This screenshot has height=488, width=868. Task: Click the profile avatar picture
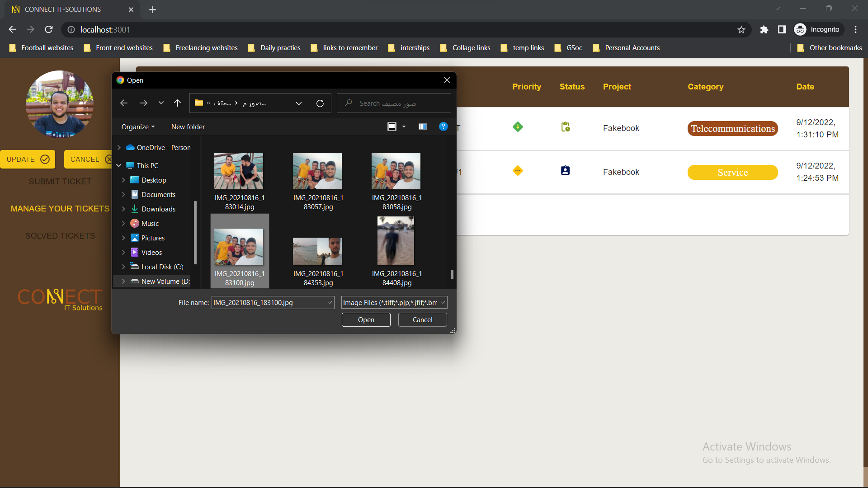[x=60, y=104]
